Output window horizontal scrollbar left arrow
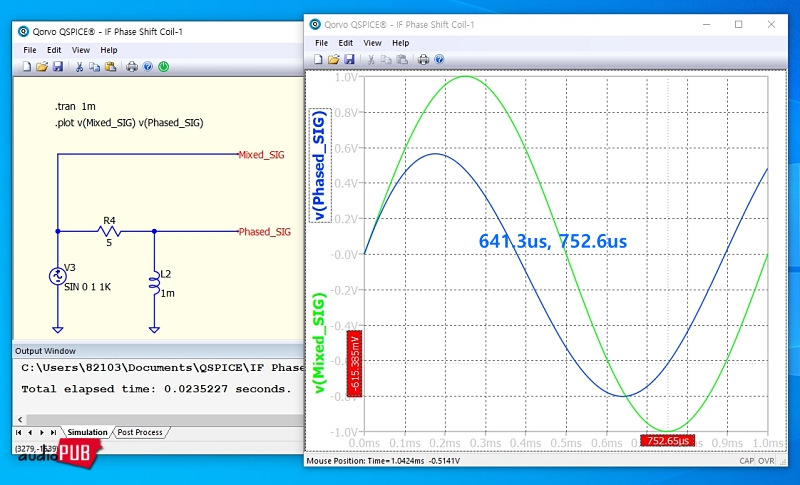Viewport: 800px width, 485px height. pos(20,420)
